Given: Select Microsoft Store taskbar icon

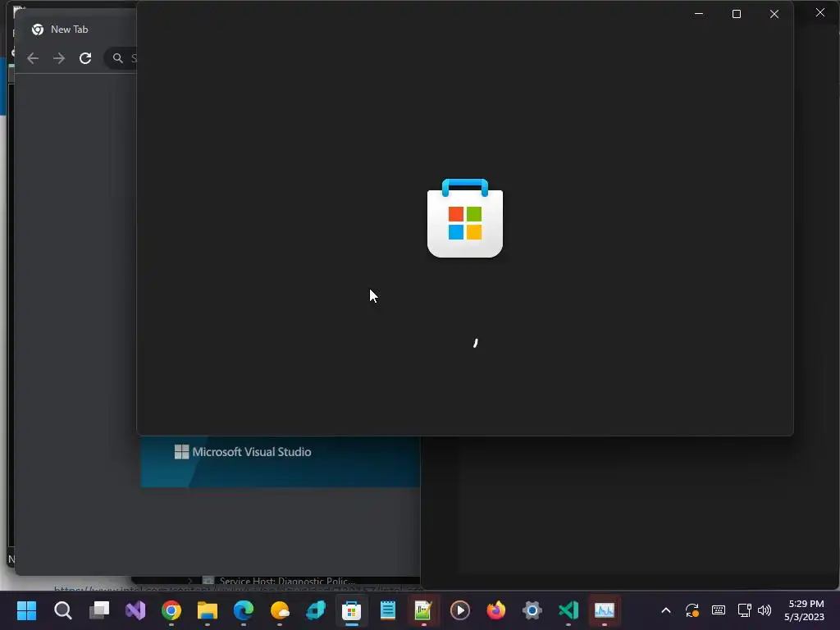Looking at the screenshot, I should (351, 610).
